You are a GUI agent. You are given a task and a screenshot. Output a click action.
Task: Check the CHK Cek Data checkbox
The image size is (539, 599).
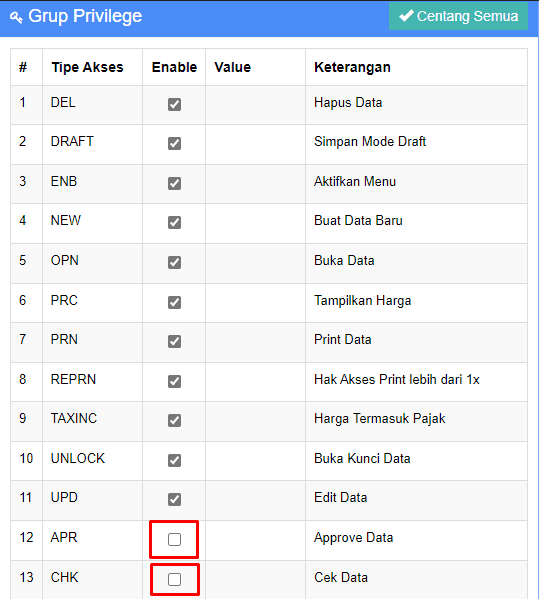tap(175, 580)
